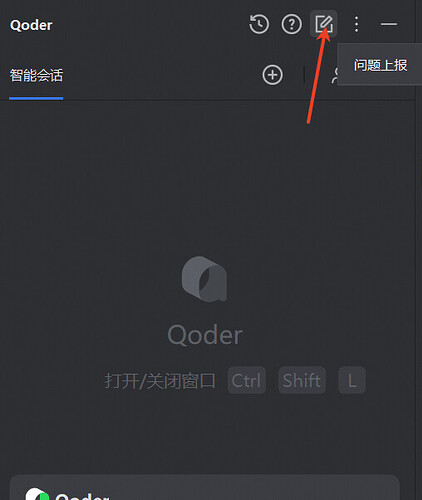Click the Ctrl shortcut key badge
Viewport: 422px width, 500px height.
point(247,380)
